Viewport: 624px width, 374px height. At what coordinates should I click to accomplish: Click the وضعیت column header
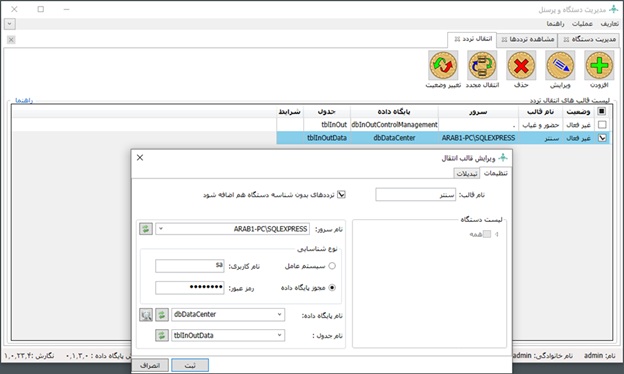[578, 111]
